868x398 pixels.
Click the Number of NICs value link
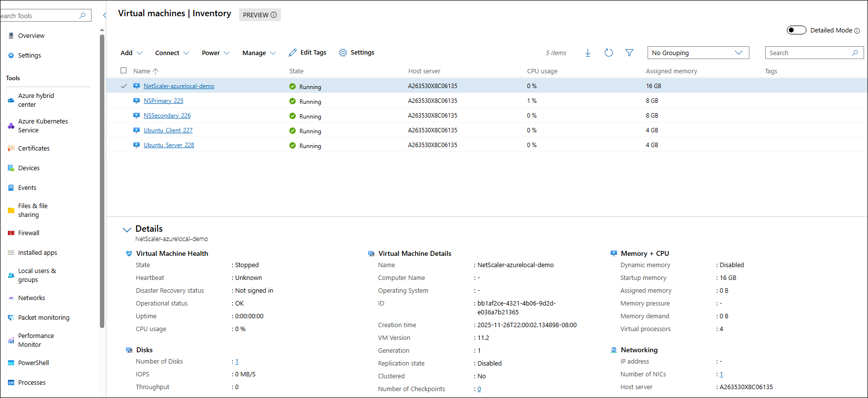721,374
